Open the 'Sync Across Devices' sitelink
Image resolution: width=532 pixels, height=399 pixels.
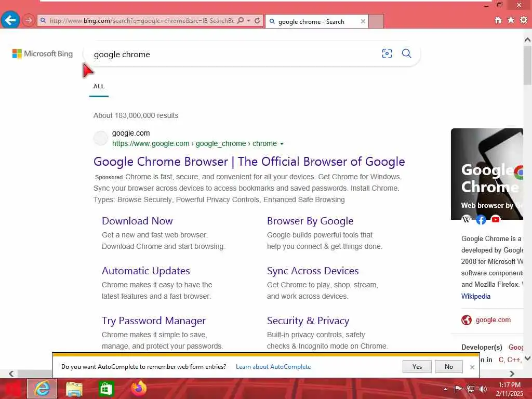(312, 271)
